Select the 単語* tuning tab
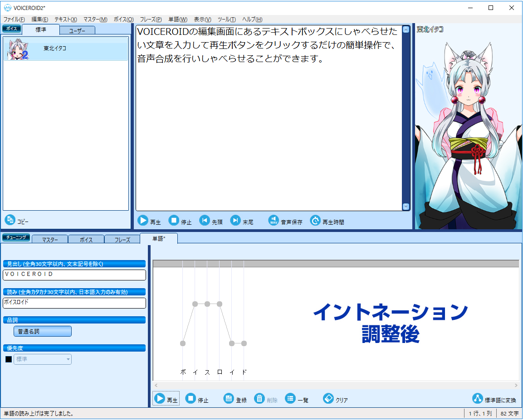The height and width of the screenshot is (420, 523). point(159,238)
